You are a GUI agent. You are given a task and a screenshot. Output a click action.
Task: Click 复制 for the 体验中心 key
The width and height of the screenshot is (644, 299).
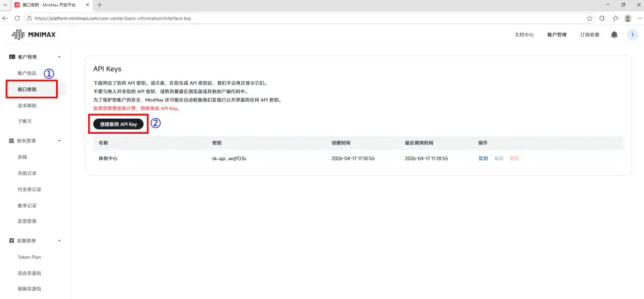point(483,158)
